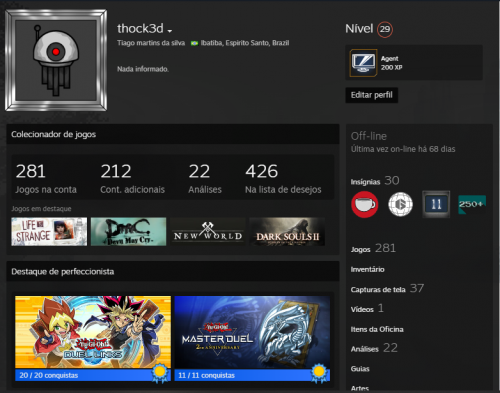Open Itens da Oficina
This screenshot has height=393, width=500.
click(x=377, y=329)
